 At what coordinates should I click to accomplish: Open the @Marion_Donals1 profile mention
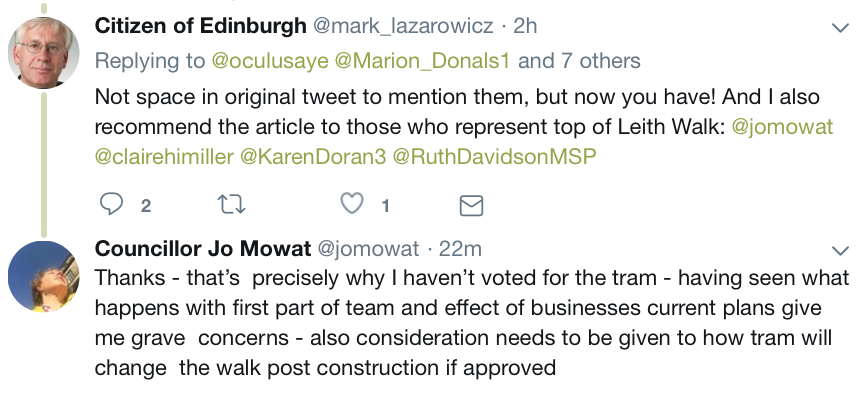click(422, 61)
